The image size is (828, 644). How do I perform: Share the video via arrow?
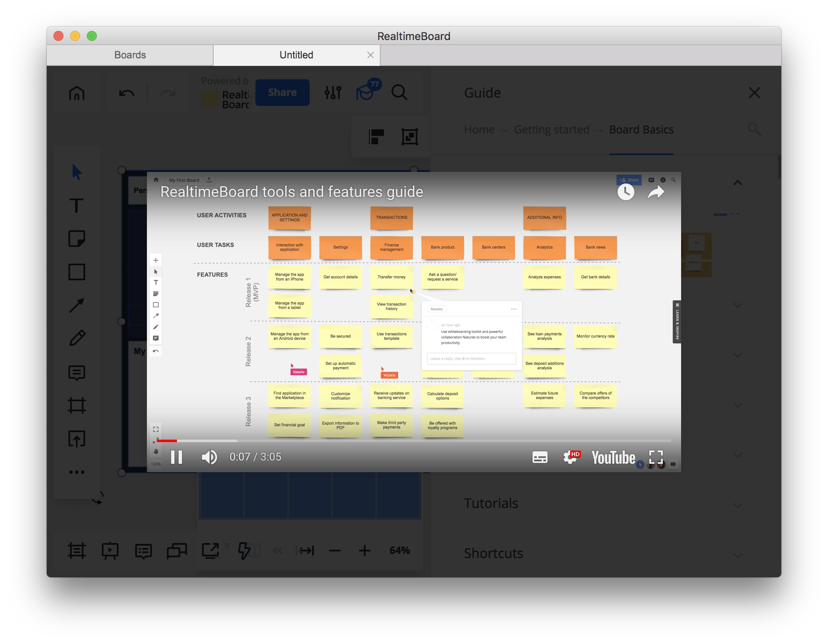(656, 192)
